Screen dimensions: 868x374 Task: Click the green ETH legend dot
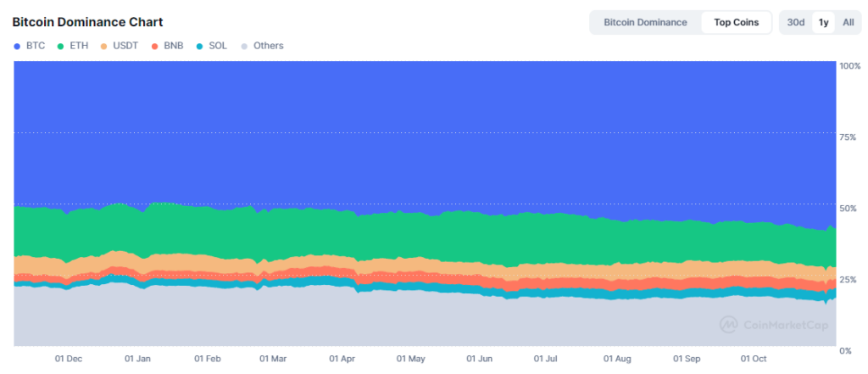click(x=61, y=47)
